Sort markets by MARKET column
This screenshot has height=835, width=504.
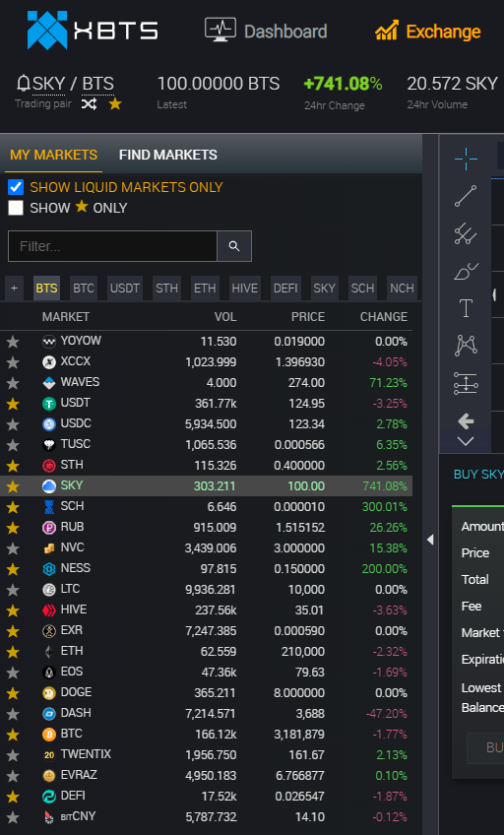click(66, 317)
